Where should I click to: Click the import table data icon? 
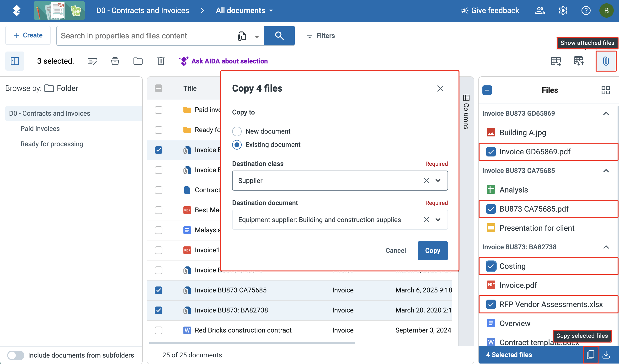coord(579,61)
